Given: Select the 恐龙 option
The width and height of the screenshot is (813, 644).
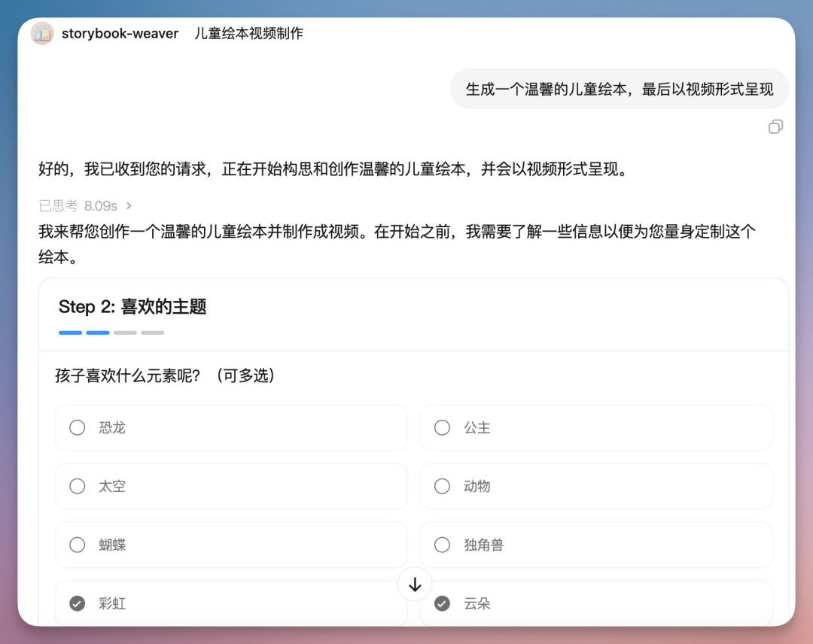Looking at the screenshot, I should pos(231,427).
